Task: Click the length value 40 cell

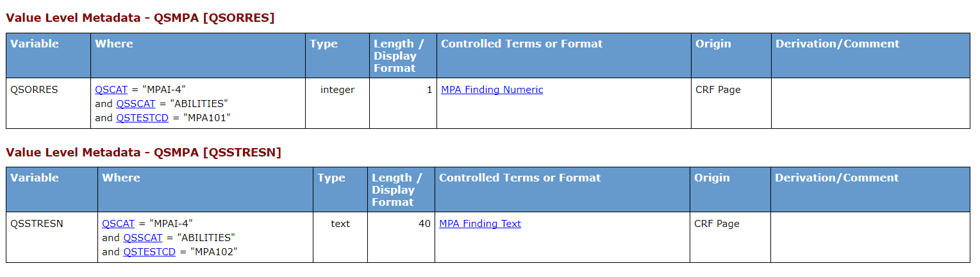Action: point(401,237)
